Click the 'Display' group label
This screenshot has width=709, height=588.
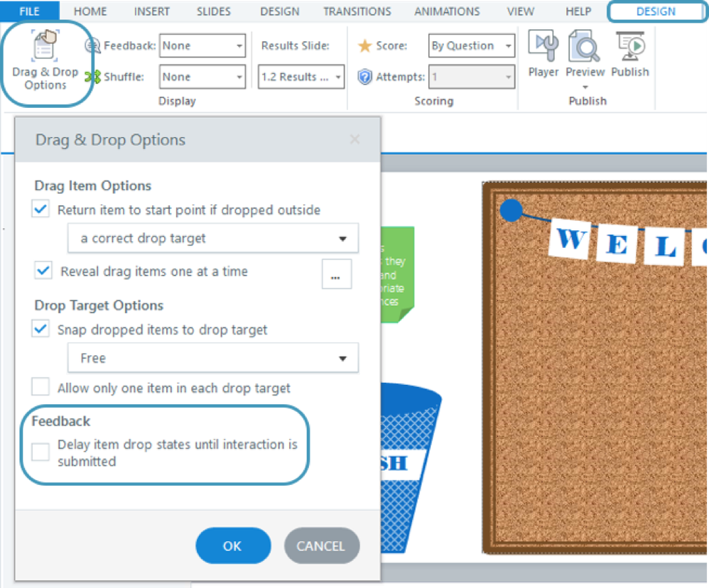tap(177, 101)
